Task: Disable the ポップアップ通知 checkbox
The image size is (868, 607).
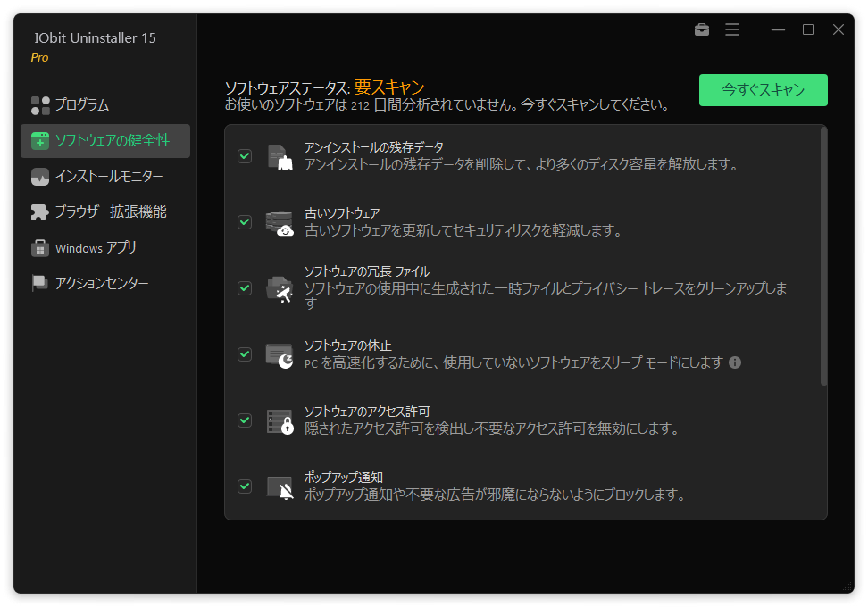Action: (245, 486)
